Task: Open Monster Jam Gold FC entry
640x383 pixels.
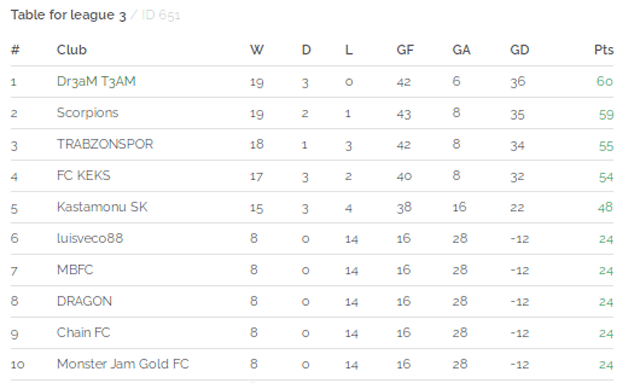Action: pos(123,364)
